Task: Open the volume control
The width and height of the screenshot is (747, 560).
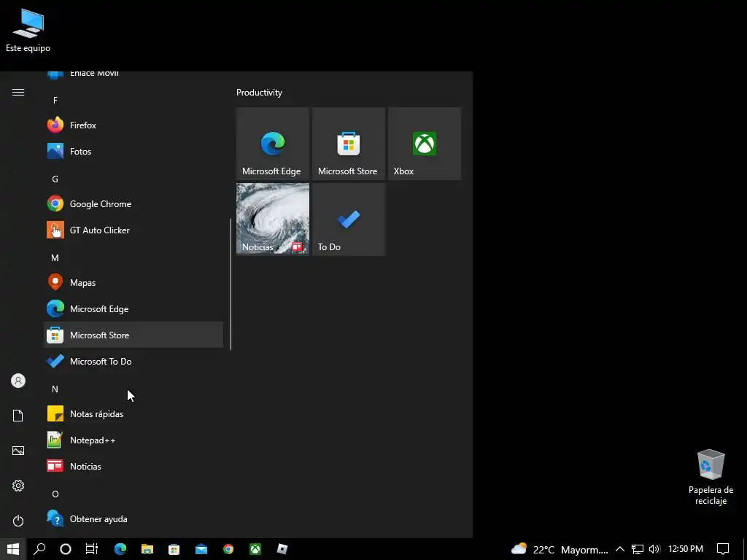Action: tap(654, 550)
